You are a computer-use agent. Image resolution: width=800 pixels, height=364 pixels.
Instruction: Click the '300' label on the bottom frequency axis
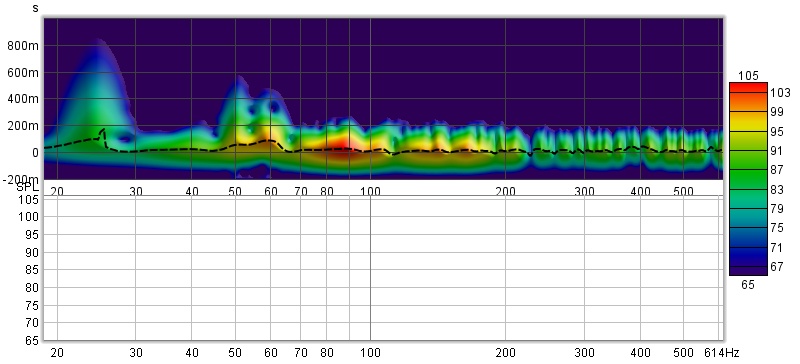click(584, 353)
